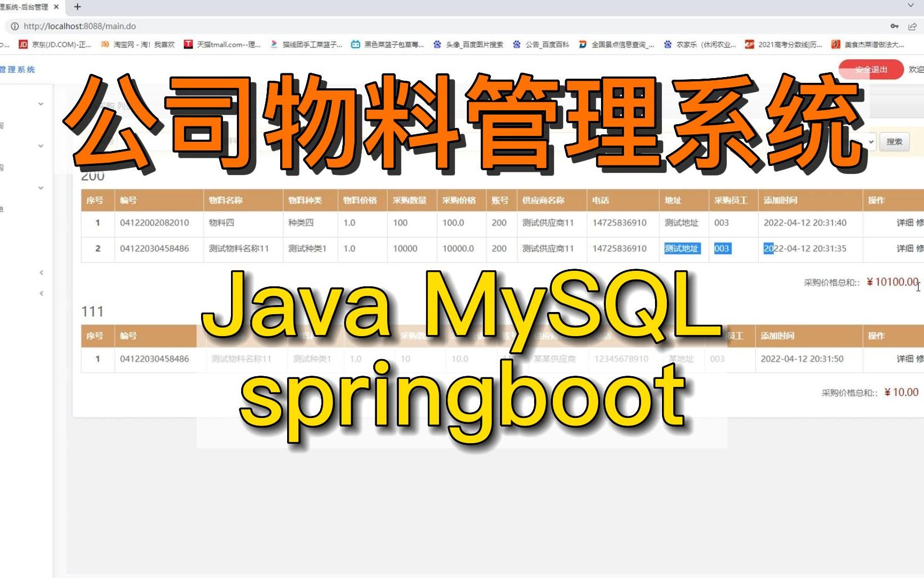Viewport: 924px width, 578px height.
Task: Click the 管理系统 title in the header
Action: tap(17, 70)
